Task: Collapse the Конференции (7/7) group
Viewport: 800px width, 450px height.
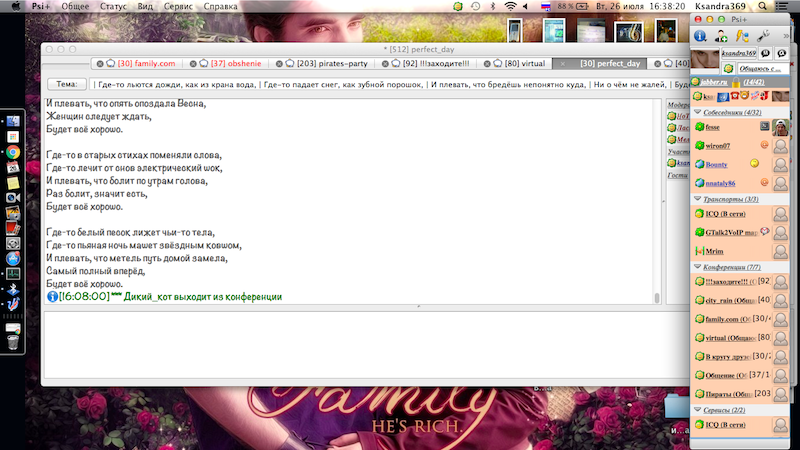Action: pyautogui.click(x=697, y=266)
